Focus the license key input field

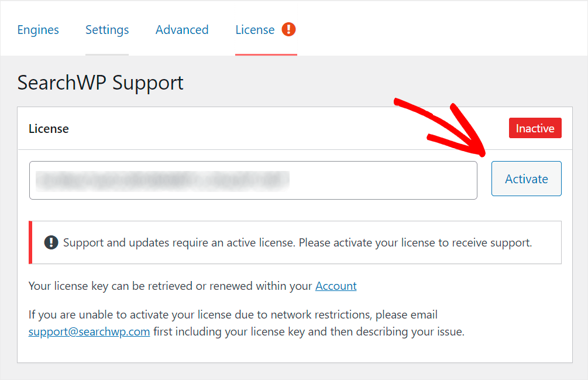pyautogui.click(x=253, y=180)
